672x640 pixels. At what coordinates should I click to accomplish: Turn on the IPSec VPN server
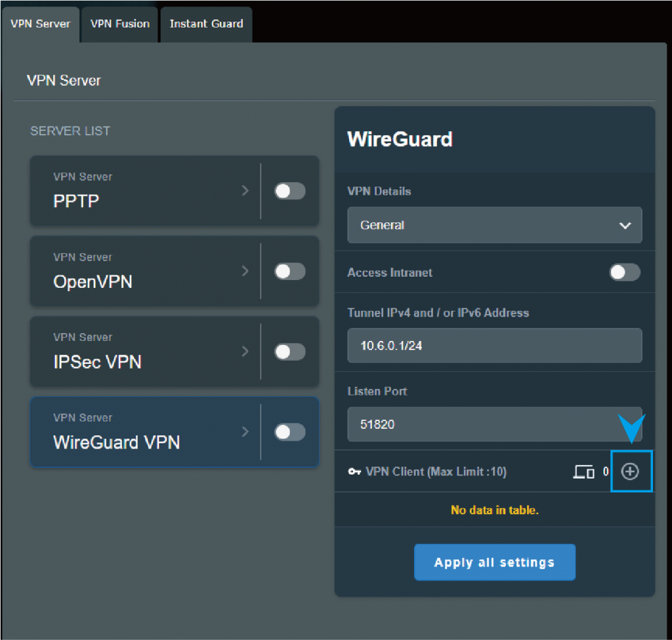click(x=289, y=351)
